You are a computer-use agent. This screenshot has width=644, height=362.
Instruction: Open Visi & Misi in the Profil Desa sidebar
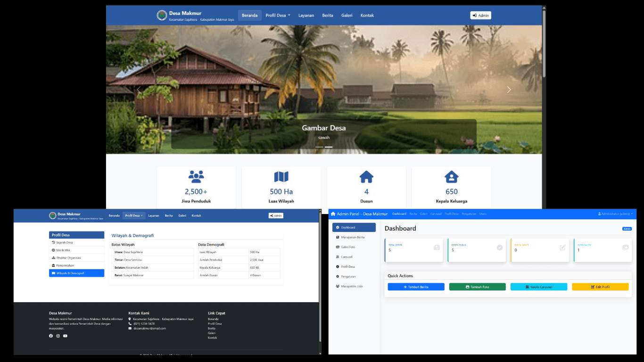pyautogui.click(x=76, y=250)
